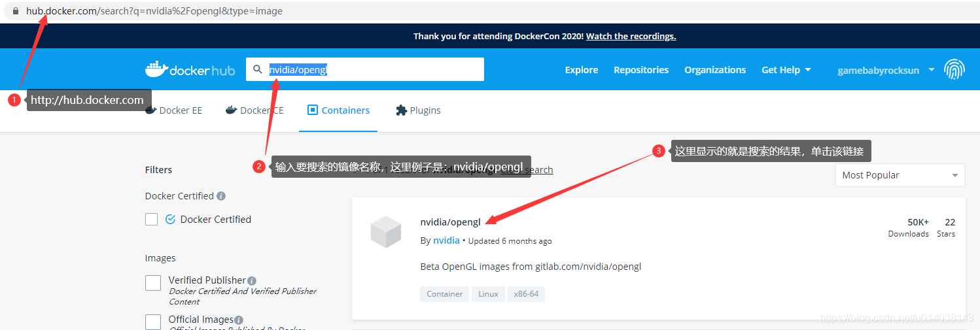This screenshot has height=330, width=980.
Task: Switch to the Docker CE tab
Action: (x=254, y=110)
